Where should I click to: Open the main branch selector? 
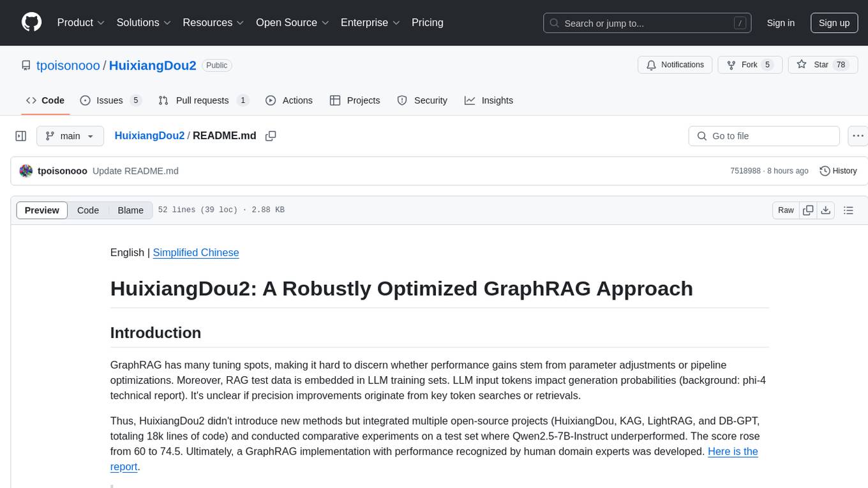click(x=70, y=136)
